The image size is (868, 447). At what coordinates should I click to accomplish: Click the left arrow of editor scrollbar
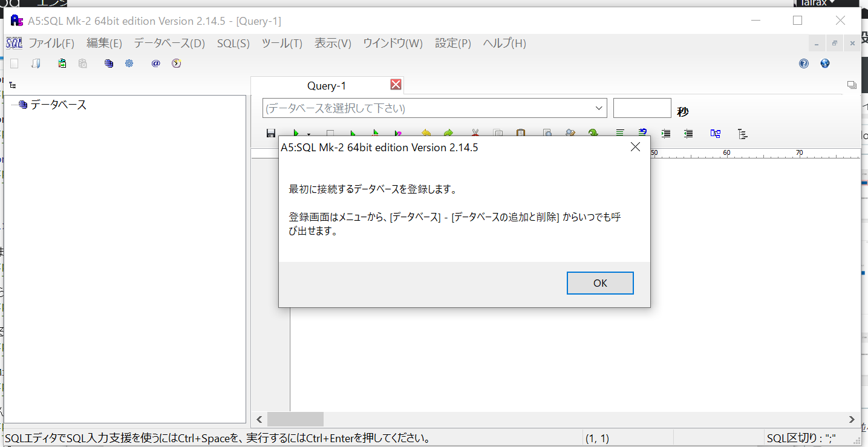tap(259, 419)
